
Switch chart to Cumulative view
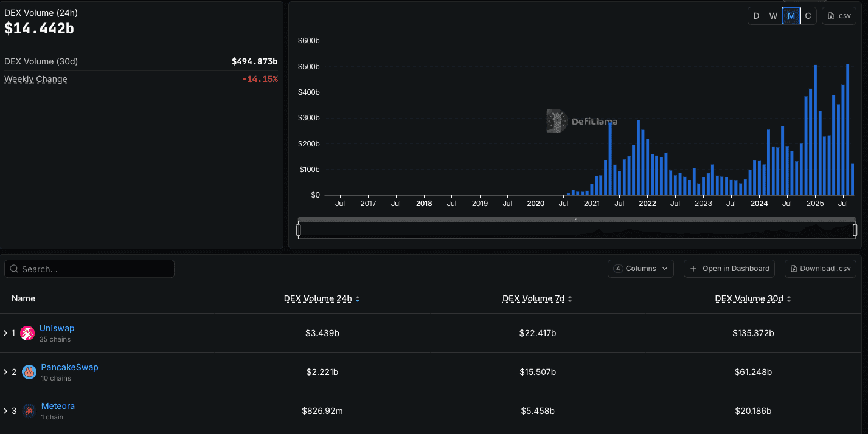808,15
